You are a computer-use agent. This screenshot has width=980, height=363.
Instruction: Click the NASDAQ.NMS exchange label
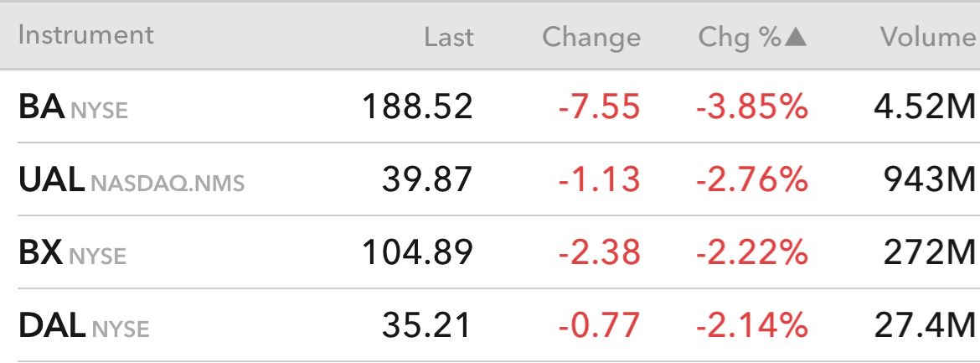click(x=168, y=183)
